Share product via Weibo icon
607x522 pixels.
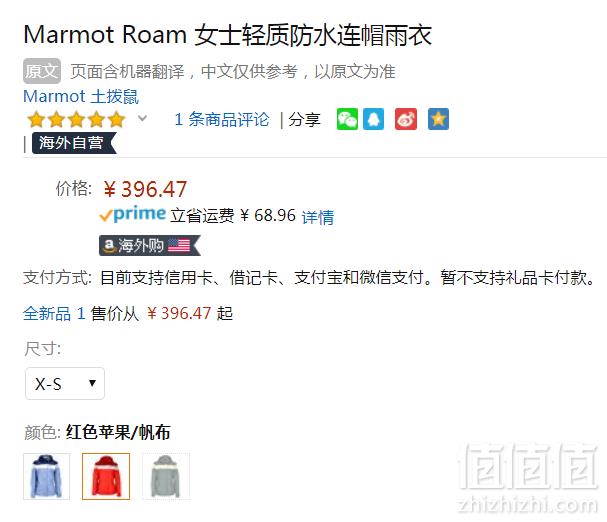[x=406, y=119]
